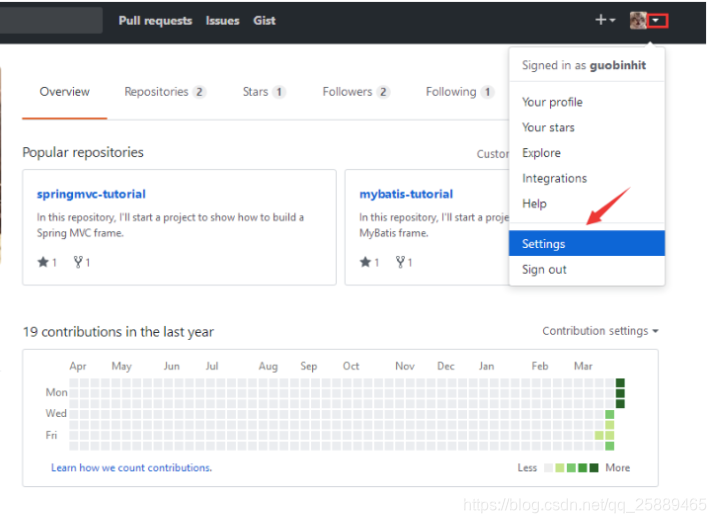
Task: Open Issues in the header
Action: coord(222,21)
